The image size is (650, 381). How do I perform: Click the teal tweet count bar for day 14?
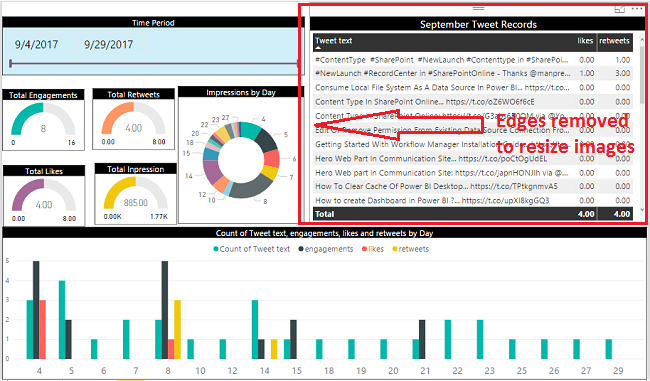click(255, 329)
